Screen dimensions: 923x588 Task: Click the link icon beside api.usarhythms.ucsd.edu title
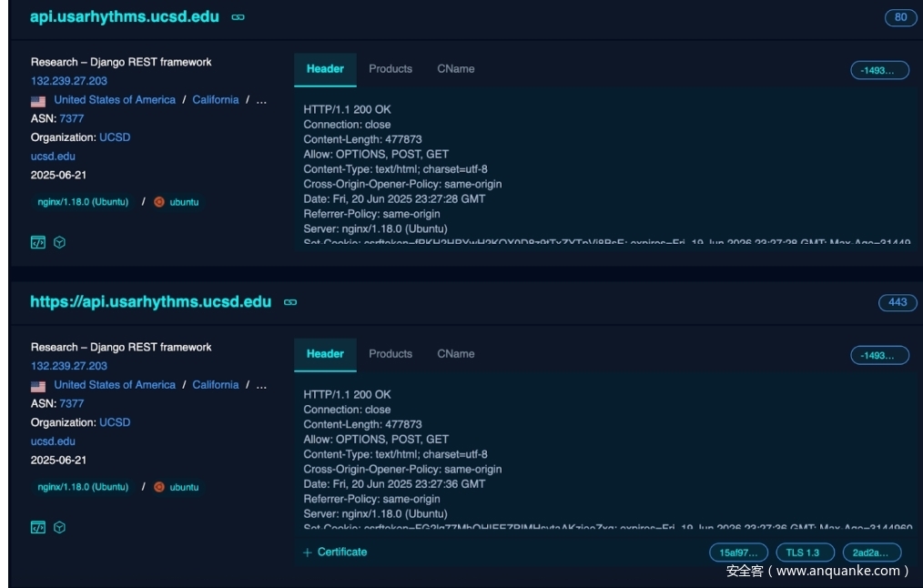[x=238, y=17]
